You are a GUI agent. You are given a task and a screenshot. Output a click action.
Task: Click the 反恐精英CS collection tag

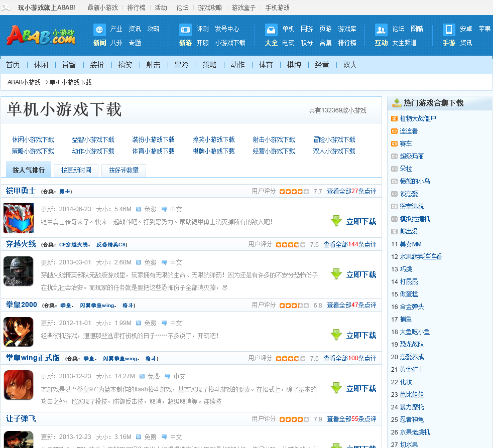pyautogui.click(x=111, y=245)
